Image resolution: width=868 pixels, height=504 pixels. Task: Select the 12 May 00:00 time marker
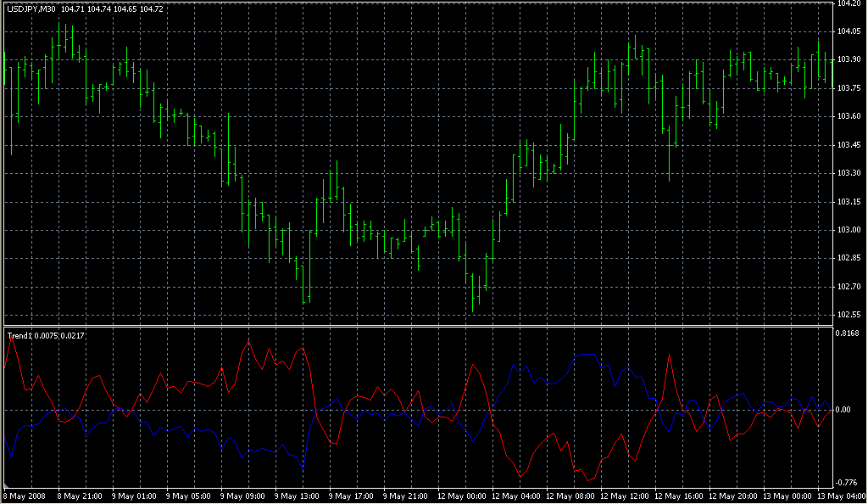tap(460, 496)
